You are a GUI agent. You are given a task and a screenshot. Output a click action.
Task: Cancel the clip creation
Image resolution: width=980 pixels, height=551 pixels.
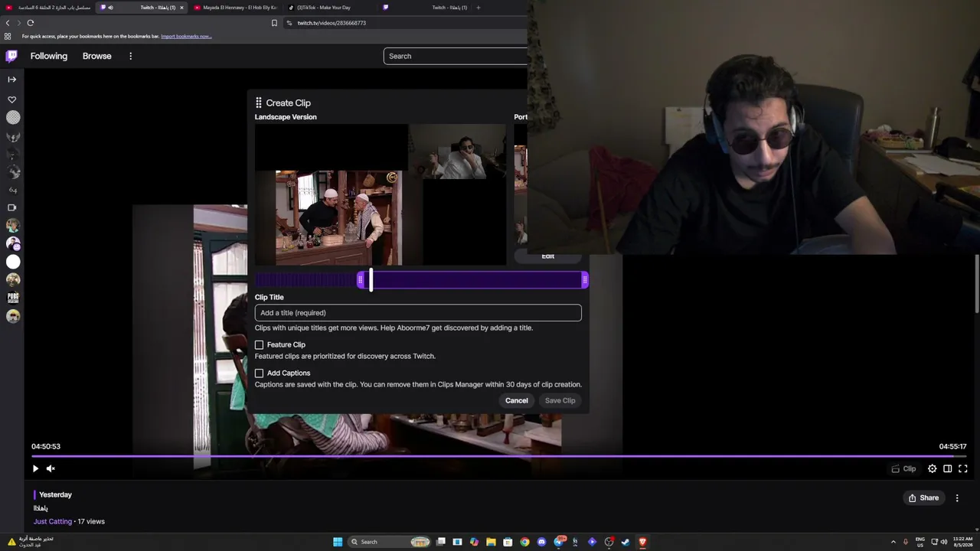[x=517, y=400]
